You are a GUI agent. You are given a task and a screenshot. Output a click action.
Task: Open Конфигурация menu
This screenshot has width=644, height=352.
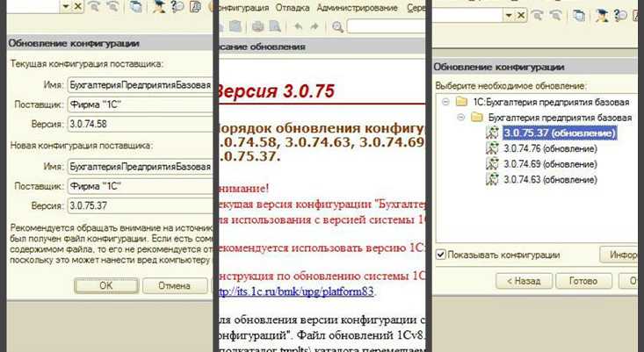(x=243, y=8)
